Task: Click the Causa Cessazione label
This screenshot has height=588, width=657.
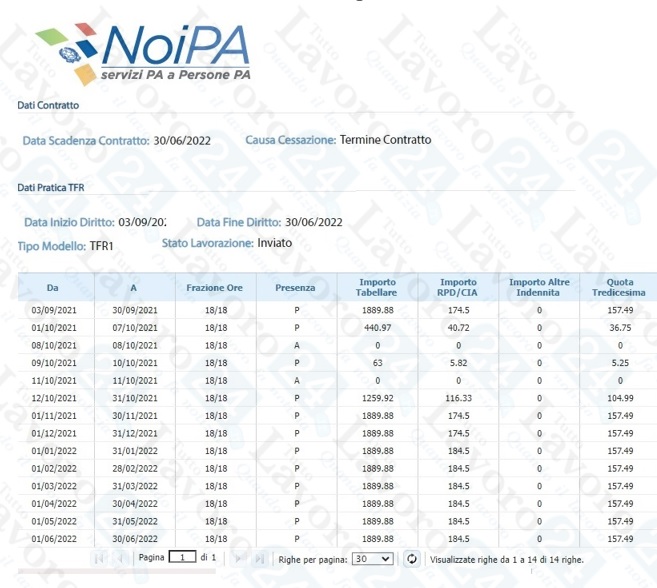Action: point(291,140)
